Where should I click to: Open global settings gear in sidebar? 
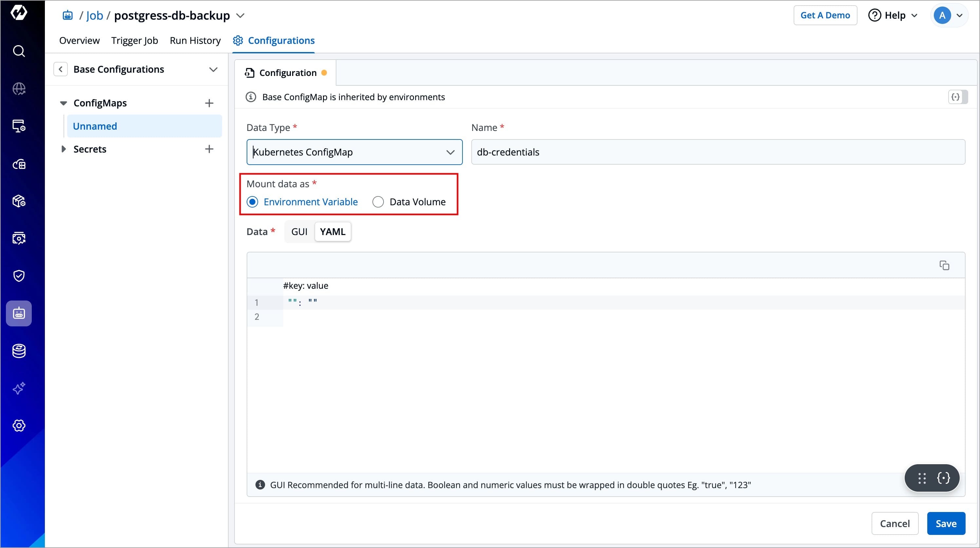click(x=19, y=426)
